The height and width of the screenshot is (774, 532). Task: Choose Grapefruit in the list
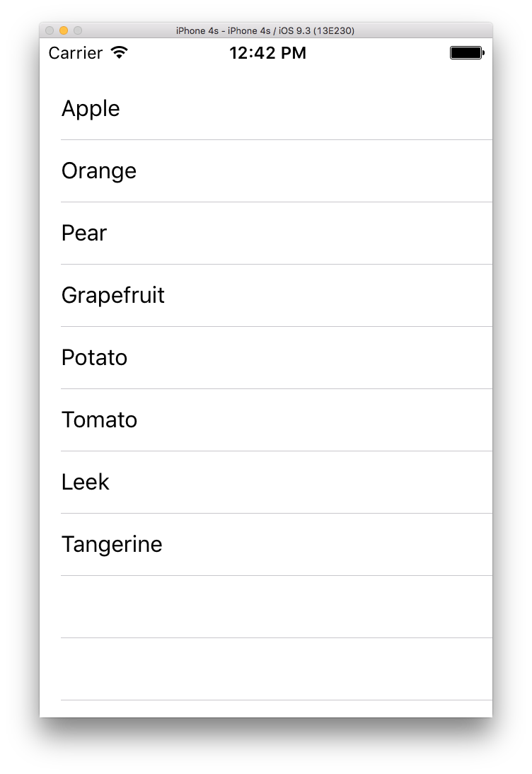pos(266,295)
